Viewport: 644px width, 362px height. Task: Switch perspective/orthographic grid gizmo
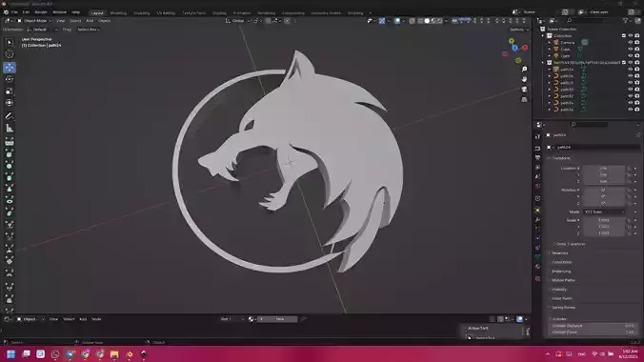click(x=524, y=99)
